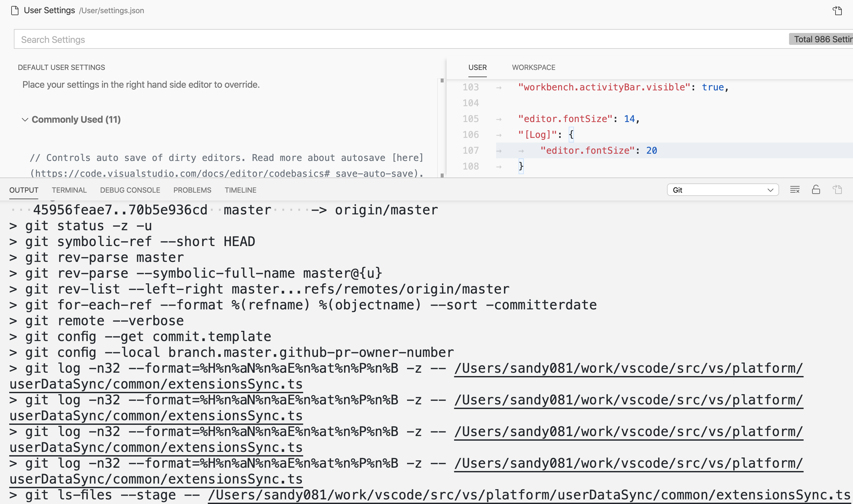
Task: Click line number 106 in settings editor
Action: coord(470,135)
